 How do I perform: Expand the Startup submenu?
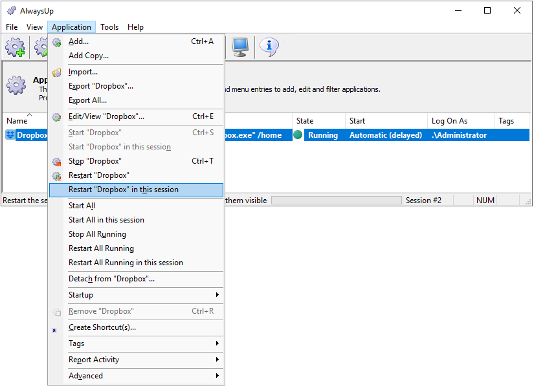pyautogui.click(x=136, y=295)
